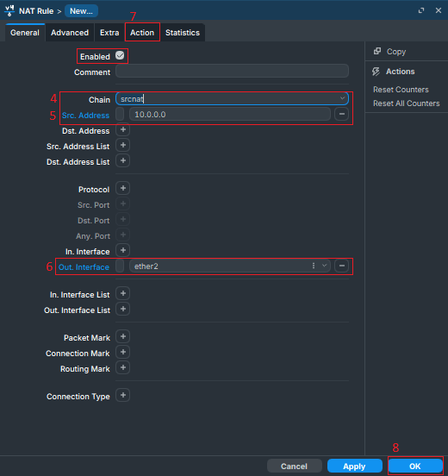Add an In. Interface List entry

123,293
